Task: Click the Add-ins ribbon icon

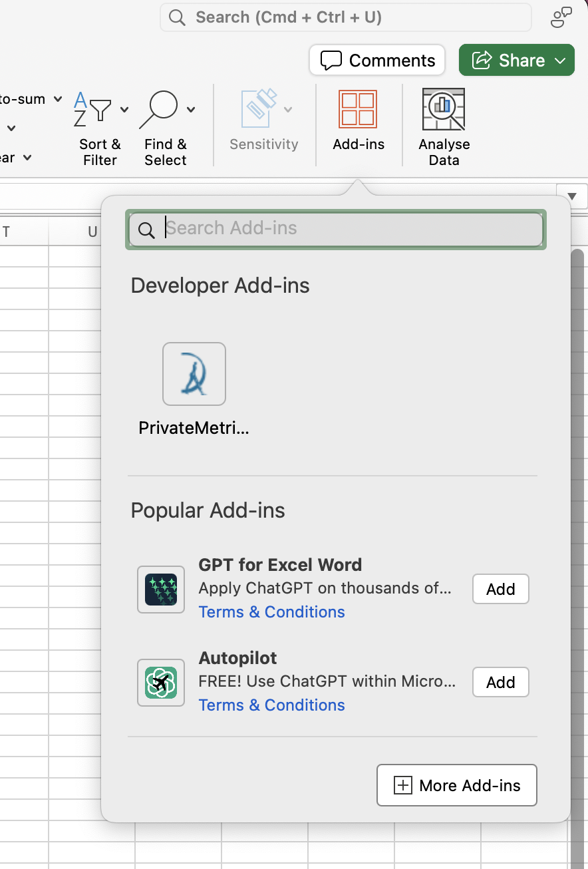Action: (x=358, y=109)
